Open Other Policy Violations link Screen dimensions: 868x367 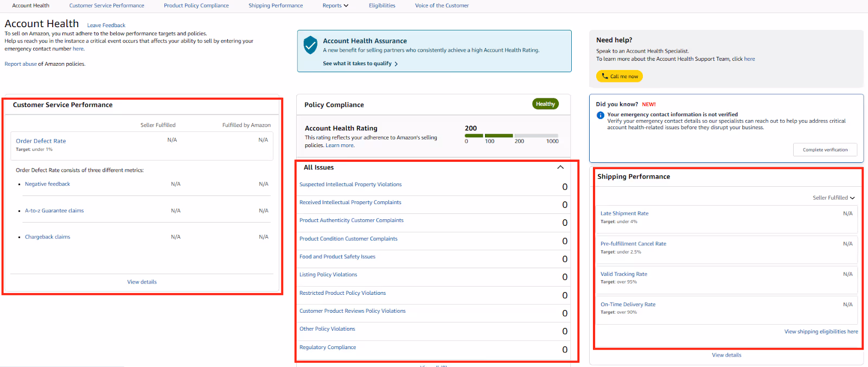[327, 329]
